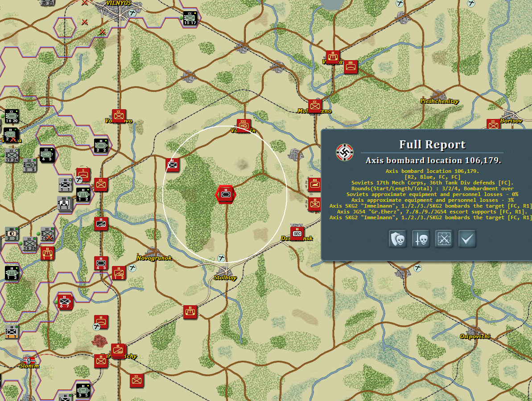Click the 'Rounds(Start/Length/Total)' report line
Viewport: 532px width, 401px height.
tap(432, 188)
